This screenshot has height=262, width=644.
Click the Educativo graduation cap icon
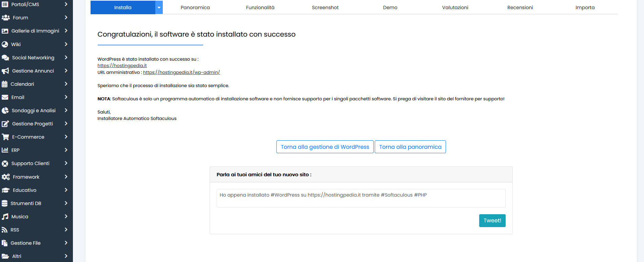point(5,190)
